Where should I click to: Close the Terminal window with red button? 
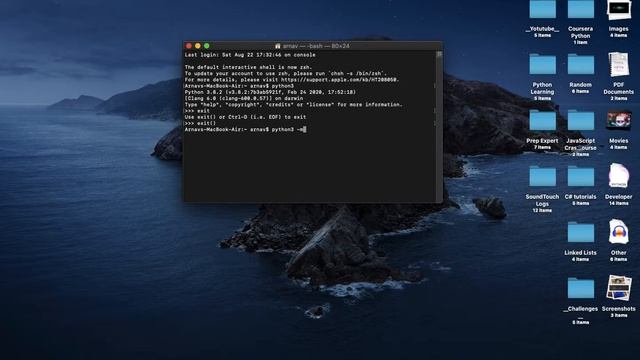coord(189,46)
